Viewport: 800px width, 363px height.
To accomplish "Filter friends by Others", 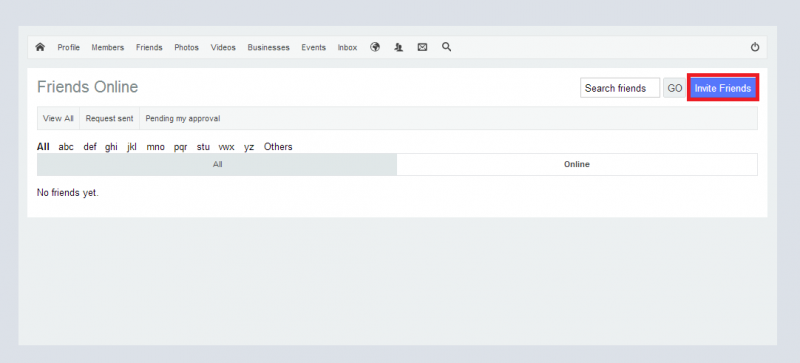I will 278,147.
